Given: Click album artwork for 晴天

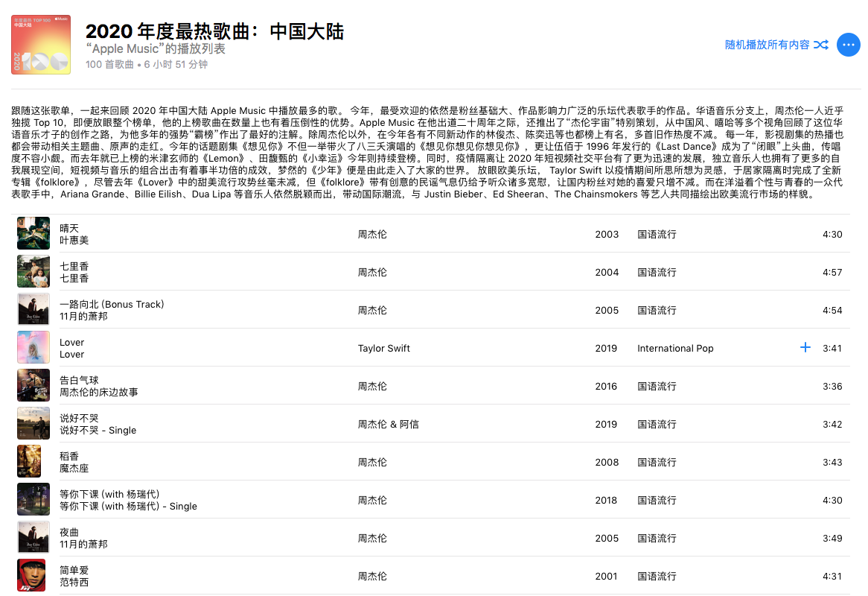Looking at the screenshot, I should pyautogui.click(x=33, y=233).
